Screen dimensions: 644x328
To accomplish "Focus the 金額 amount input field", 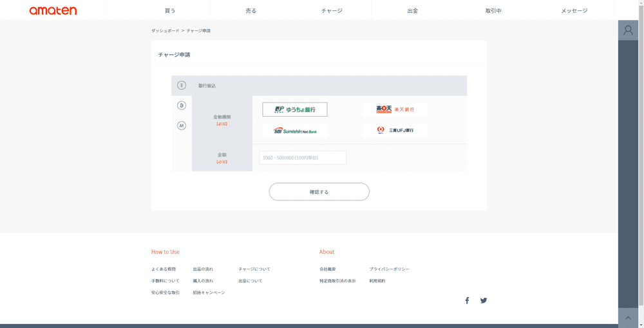I will [x=302, y=158].
